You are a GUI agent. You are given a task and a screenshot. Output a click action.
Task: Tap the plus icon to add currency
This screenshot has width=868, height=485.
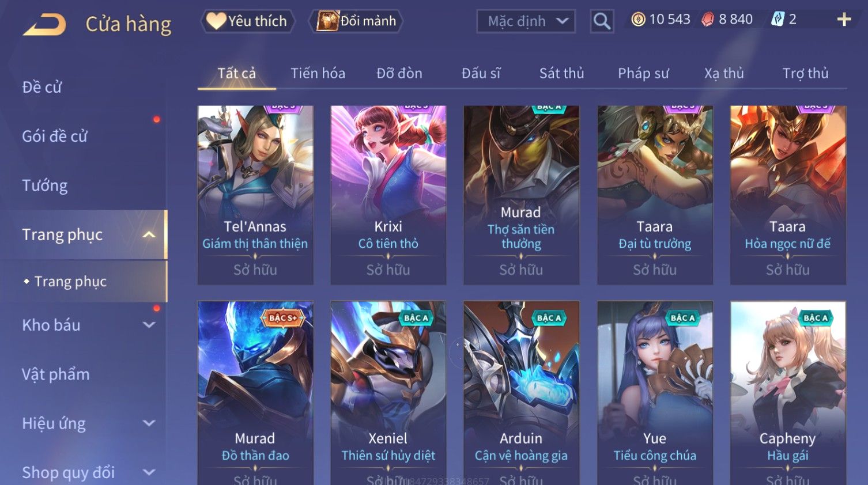844,20
